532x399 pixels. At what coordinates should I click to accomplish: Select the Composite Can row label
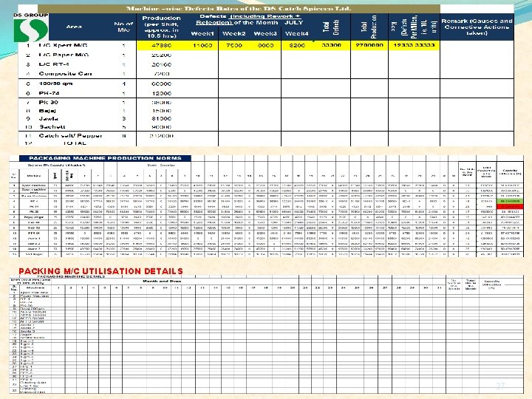(x=65, y=74)
